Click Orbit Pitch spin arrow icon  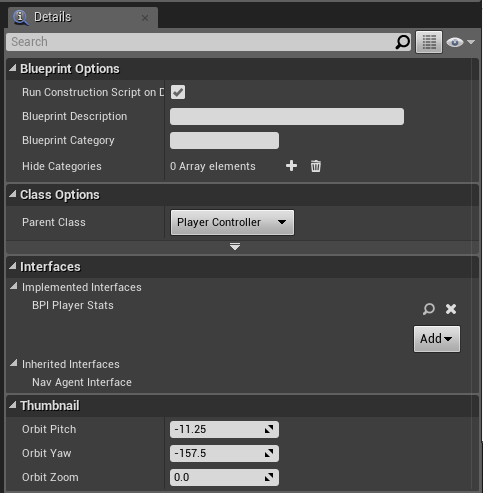coord(269,429)
